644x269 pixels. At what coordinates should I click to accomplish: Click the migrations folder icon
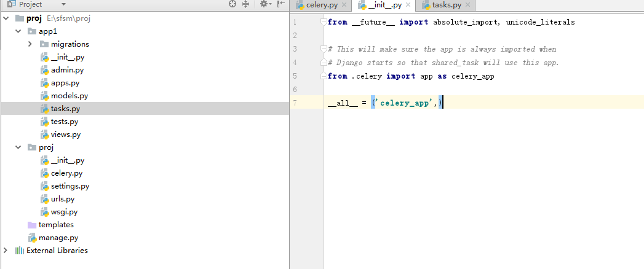coord(44,44)
